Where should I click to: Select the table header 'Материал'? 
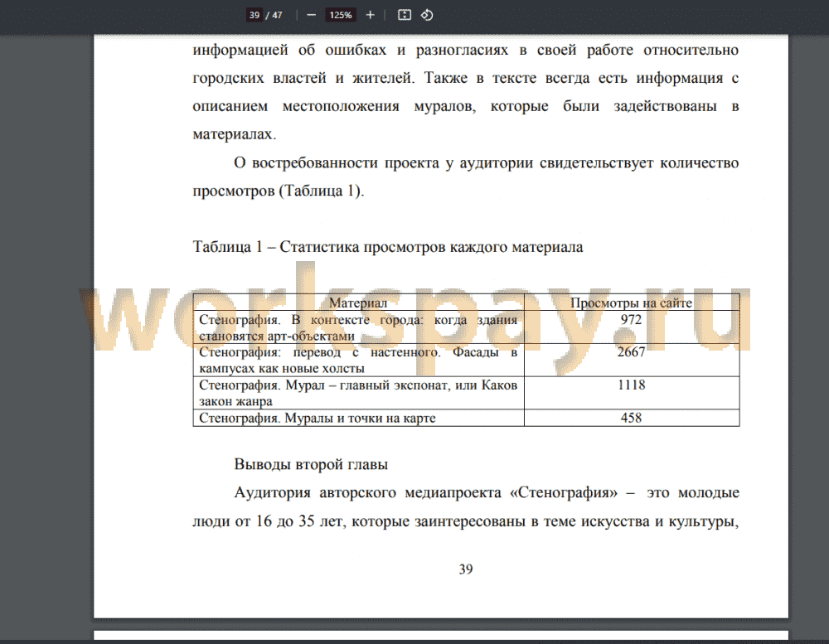click(x=358, y=303)
